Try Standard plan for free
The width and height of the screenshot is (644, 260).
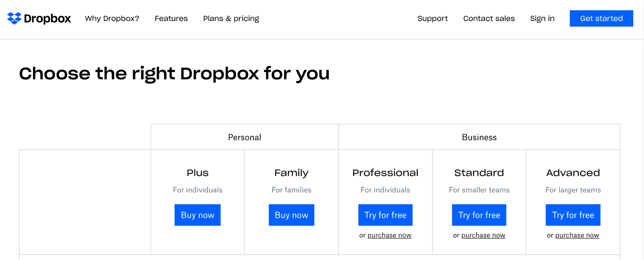coord(479,215)
